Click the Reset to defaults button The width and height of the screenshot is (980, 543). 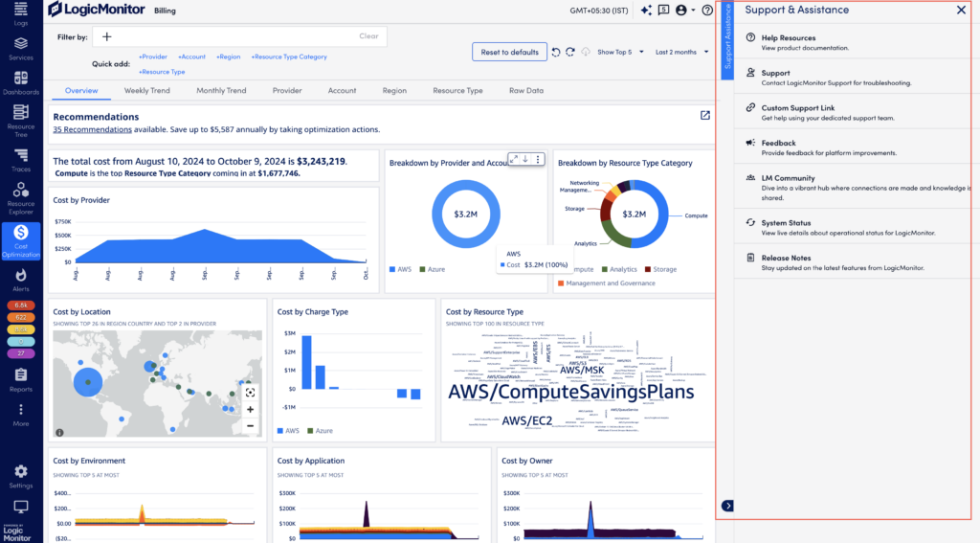pos(509,52)
